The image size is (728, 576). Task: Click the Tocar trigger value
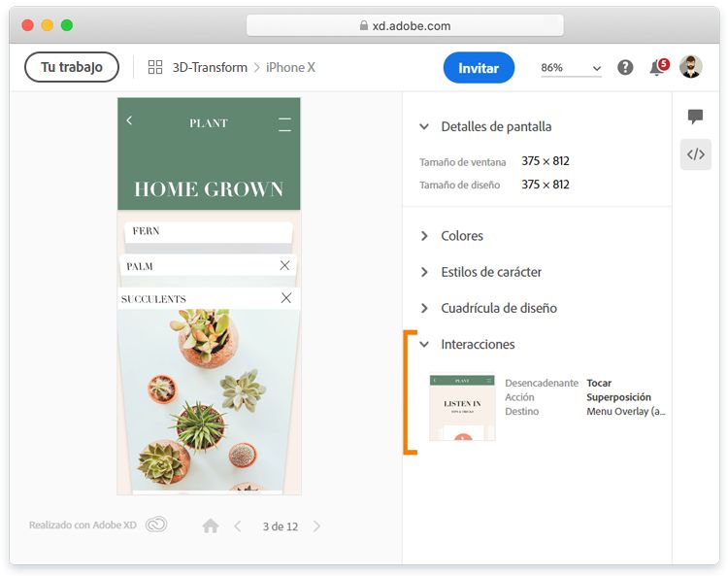coord(599,384)
